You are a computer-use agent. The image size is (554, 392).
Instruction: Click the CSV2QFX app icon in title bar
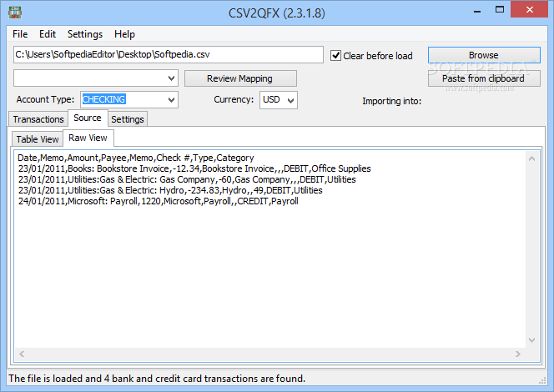[x=15, y=13]
